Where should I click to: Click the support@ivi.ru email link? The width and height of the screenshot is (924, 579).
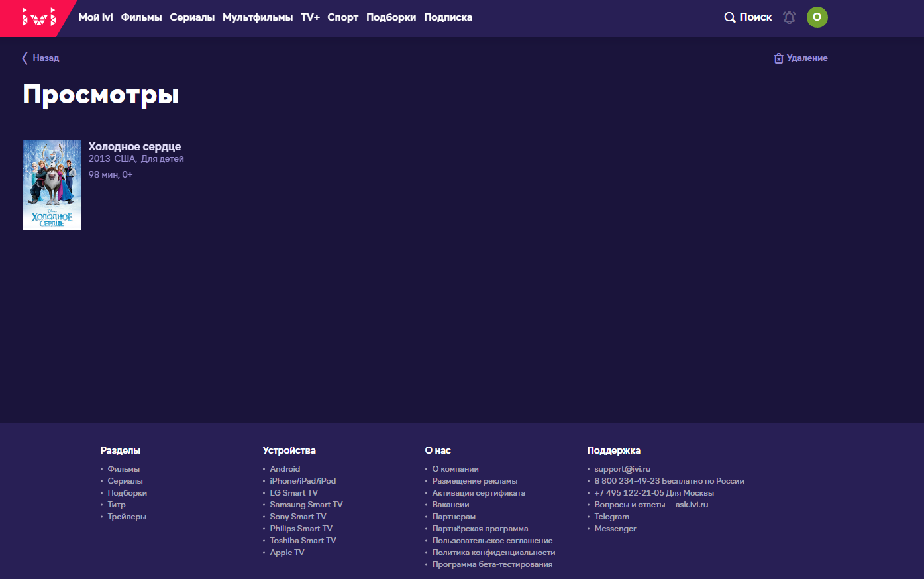(x=623, y=469)
